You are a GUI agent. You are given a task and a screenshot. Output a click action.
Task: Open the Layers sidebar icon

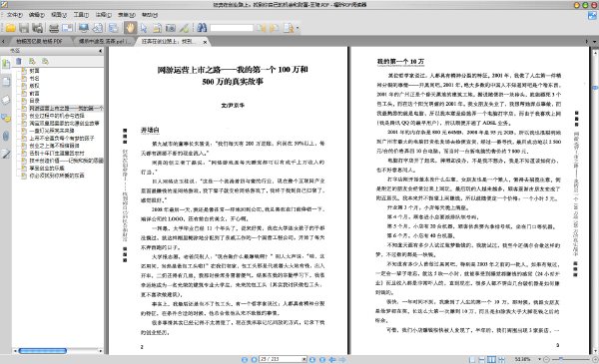pos(6,100)
